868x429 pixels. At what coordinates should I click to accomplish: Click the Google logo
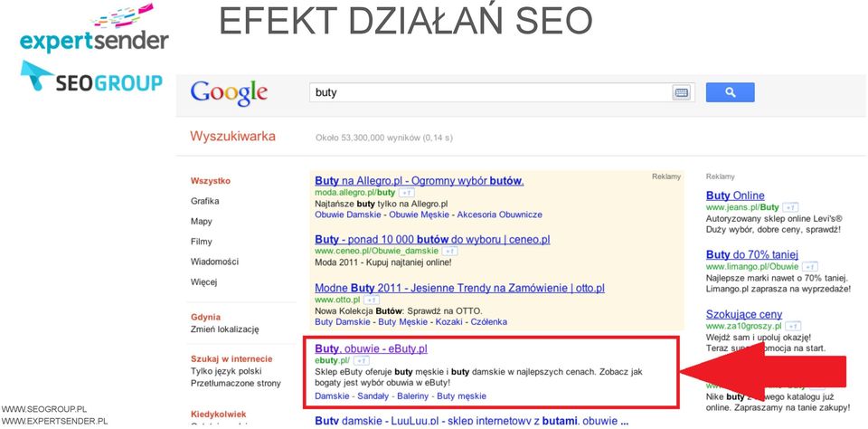(229, 92)
